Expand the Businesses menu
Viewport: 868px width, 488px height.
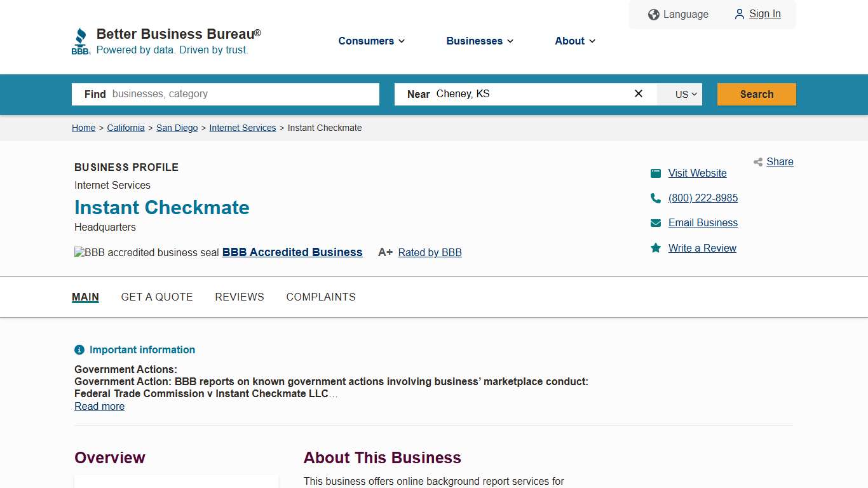(479, 41)
